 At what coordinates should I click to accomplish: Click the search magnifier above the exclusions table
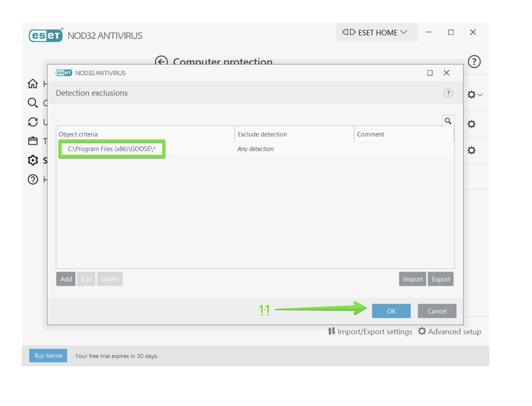[448, 121]
